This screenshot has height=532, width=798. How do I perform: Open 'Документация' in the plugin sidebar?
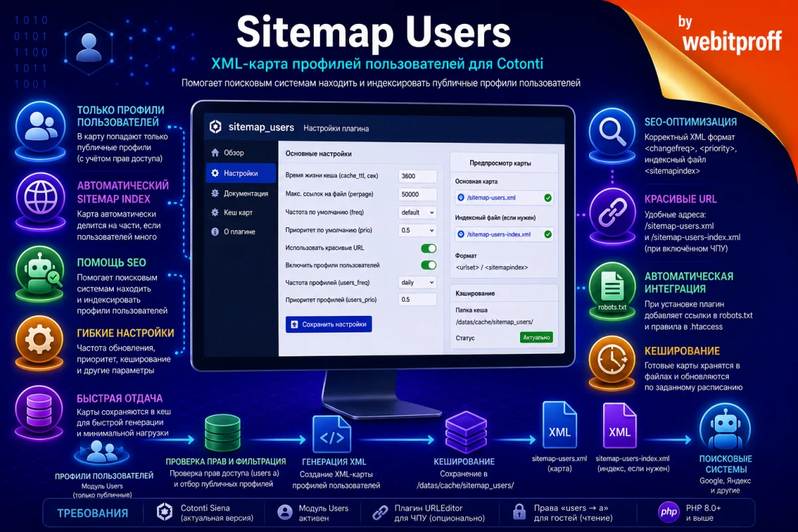(x=240, y=193)
